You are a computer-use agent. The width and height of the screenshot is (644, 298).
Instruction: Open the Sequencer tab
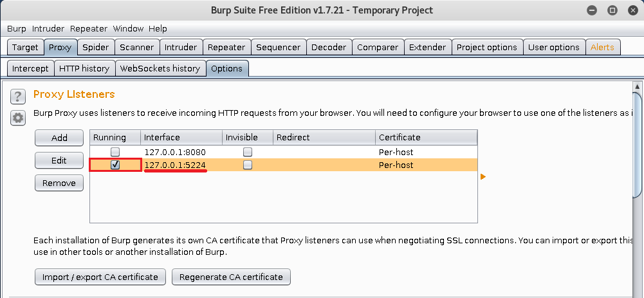279,47
